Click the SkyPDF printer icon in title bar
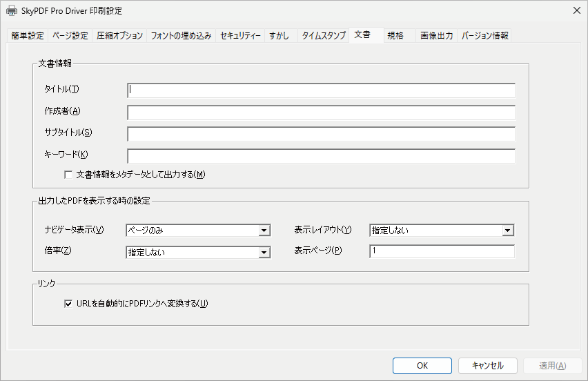Image resolution: width=588 pixels, height=381 pixels. [x=12, y=10]
